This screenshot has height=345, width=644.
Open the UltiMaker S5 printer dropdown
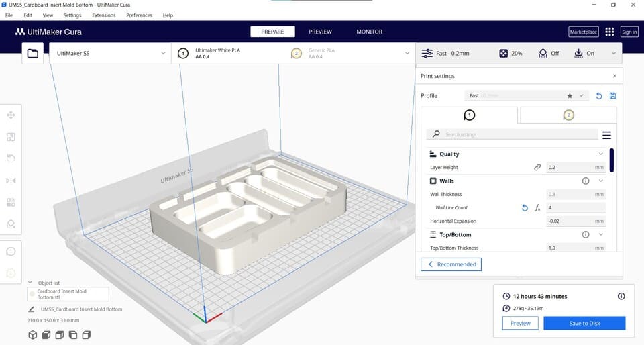coord(110,53)
